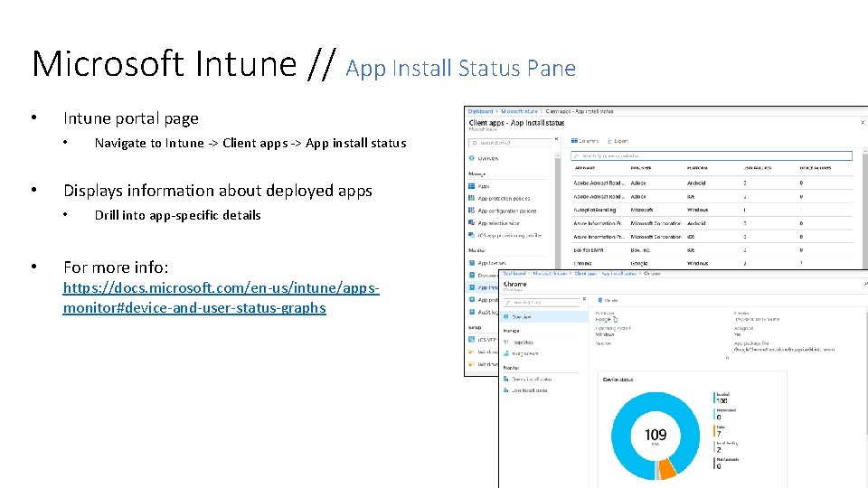Sort by Platform column header

[697, 168]
